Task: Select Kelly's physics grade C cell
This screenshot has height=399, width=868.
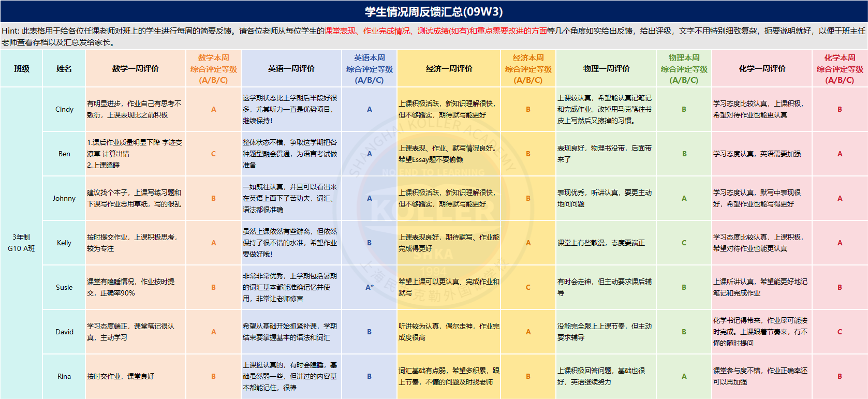Action: click(684, 243)
